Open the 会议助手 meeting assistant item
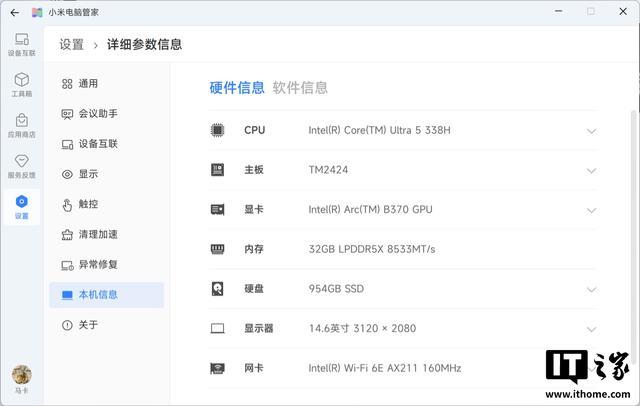640x406 pixels. click(98, 114)
